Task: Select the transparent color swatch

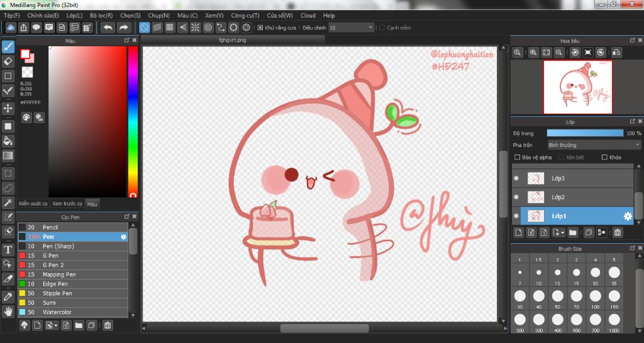Action: pos(28,73)
